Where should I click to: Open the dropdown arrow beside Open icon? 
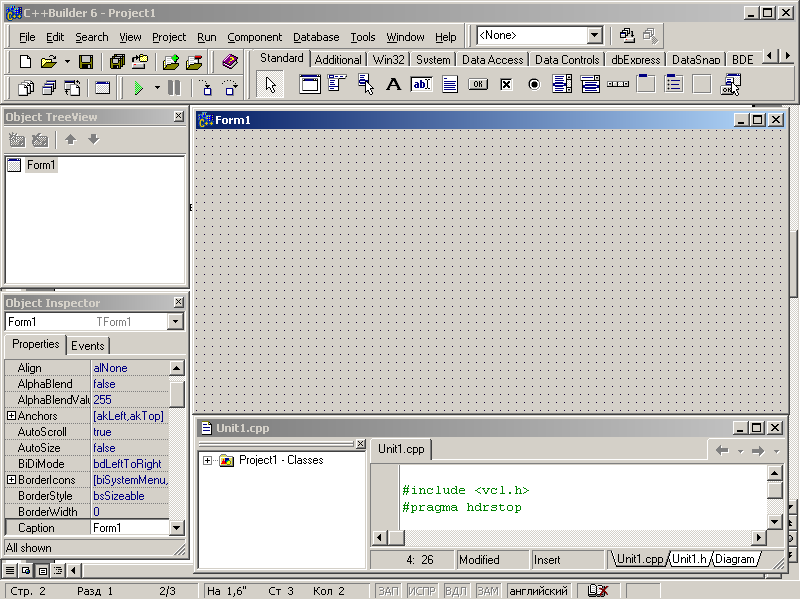(67, 62)
